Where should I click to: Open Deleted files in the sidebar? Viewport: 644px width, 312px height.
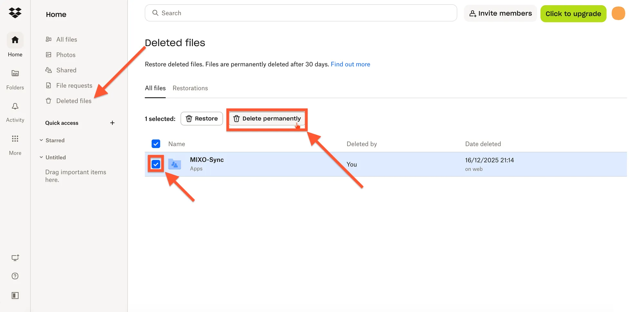click(x=73, y=101)
